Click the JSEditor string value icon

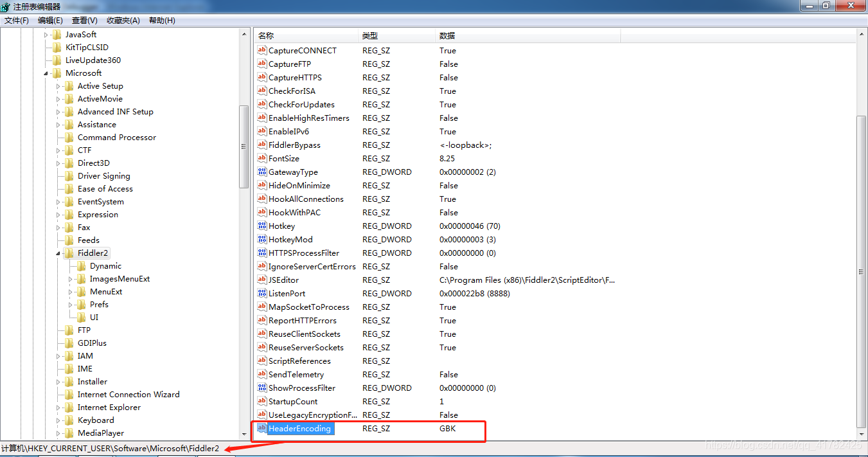click(261, 280)
